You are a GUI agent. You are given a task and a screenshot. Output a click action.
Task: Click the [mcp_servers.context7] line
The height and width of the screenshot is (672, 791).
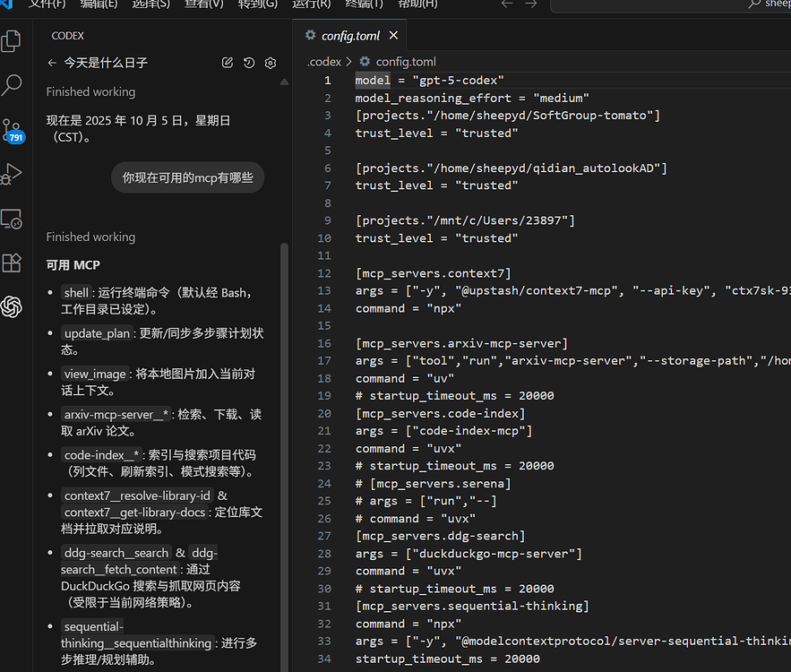point(434,273)
